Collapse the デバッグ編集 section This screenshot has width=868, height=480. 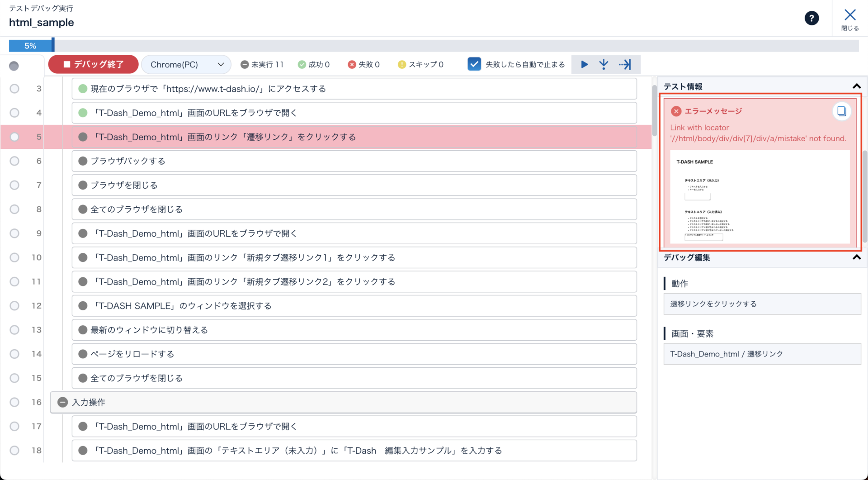pos(856,257)
